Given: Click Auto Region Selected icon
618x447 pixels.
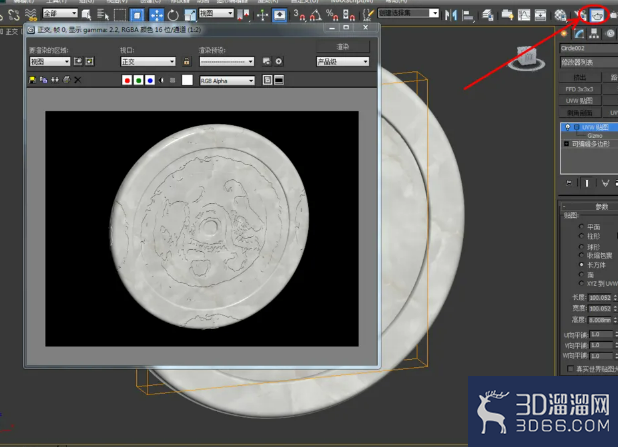Looking at the screenshot, I should pyautogui.click(x=89, y=61).
